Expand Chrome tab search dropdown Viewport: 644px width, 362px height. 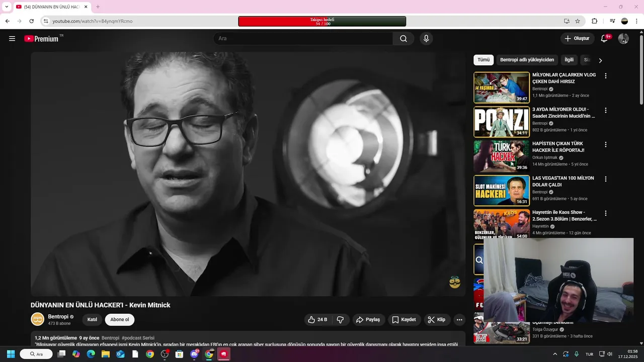tap(7, 7)
